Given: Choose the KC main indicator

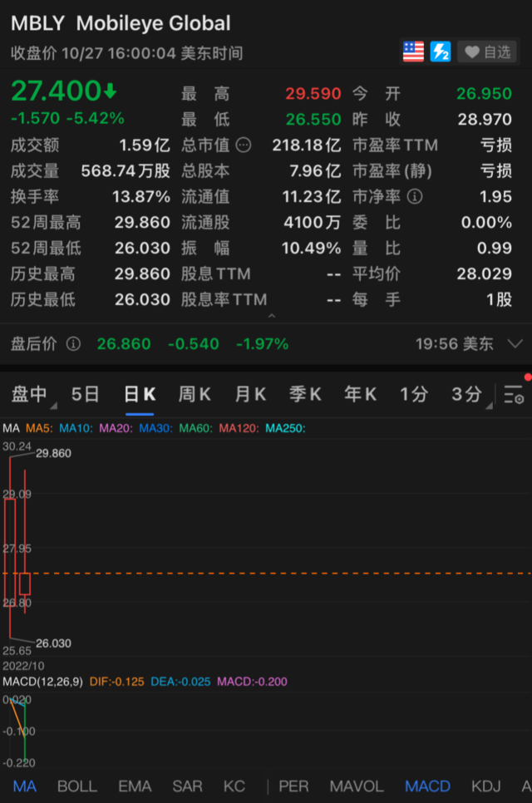Looking at the screenshot, I should click(x=234, y=786).
